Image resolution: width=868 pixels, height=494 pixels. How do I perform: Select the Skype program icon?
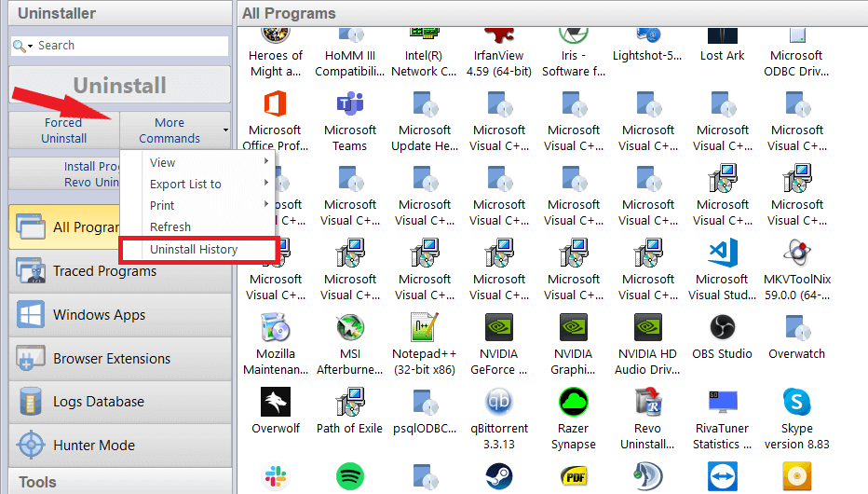click(797, 403)
